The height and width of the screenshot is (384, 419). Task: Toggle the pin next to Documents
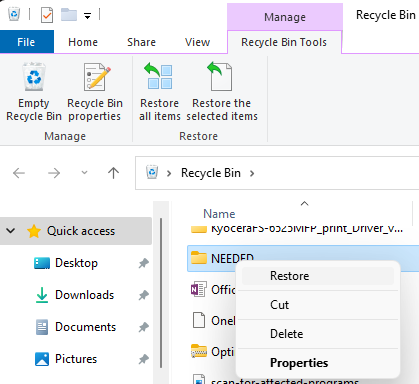pyautogui.click(x=143, y=327)
